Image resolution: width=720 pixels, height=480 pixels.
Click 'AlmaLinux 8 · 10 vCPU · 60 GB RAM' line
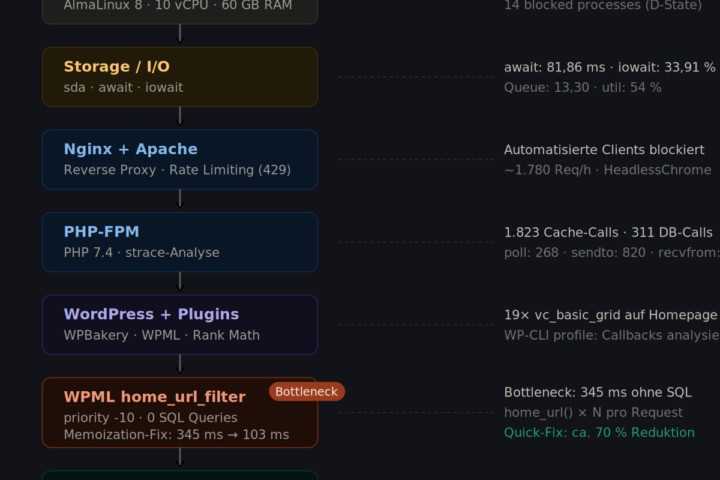178,6
